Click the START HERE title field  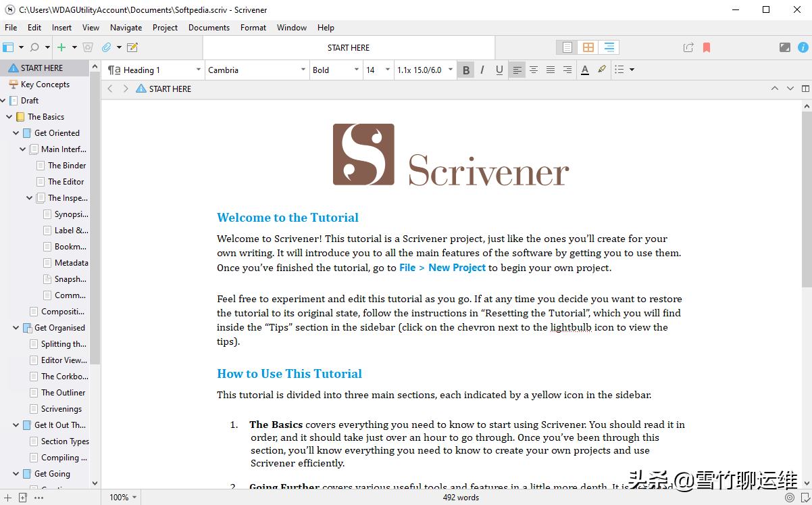349,47
